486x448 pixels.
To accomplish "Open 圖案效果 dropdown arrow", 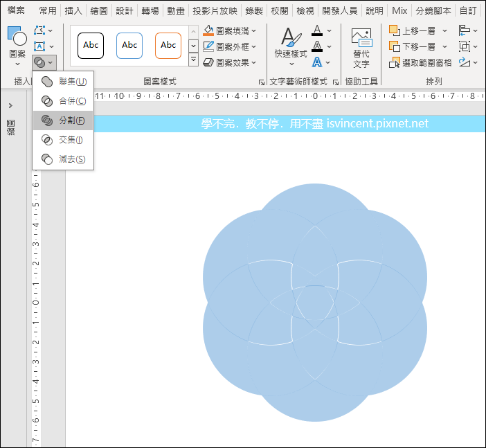I will click(x=254, y=62).
